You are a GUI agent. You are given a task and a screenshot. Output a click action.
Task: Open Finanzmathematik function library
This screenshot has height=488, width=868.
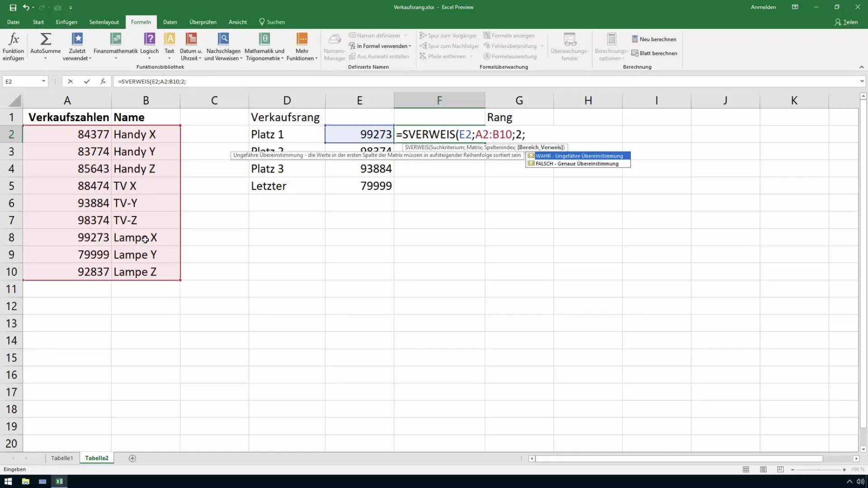(116, 47)
